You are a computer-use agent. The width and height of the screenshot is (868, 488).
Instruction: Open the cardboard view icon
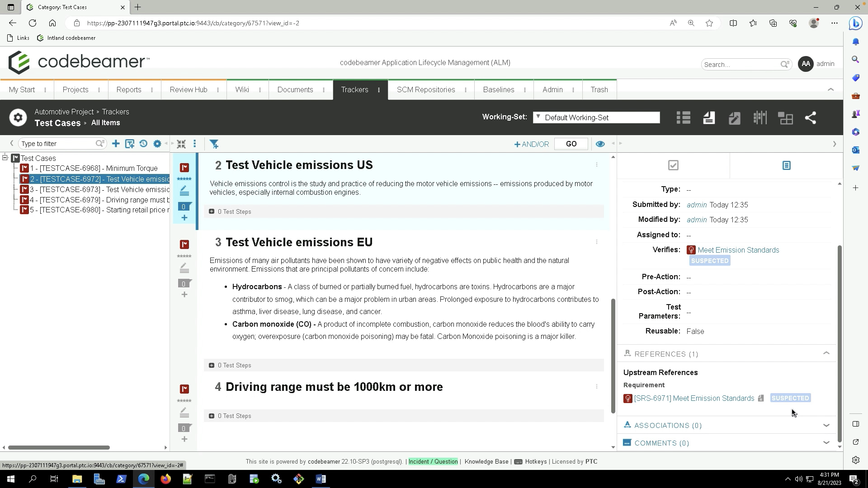760,118
